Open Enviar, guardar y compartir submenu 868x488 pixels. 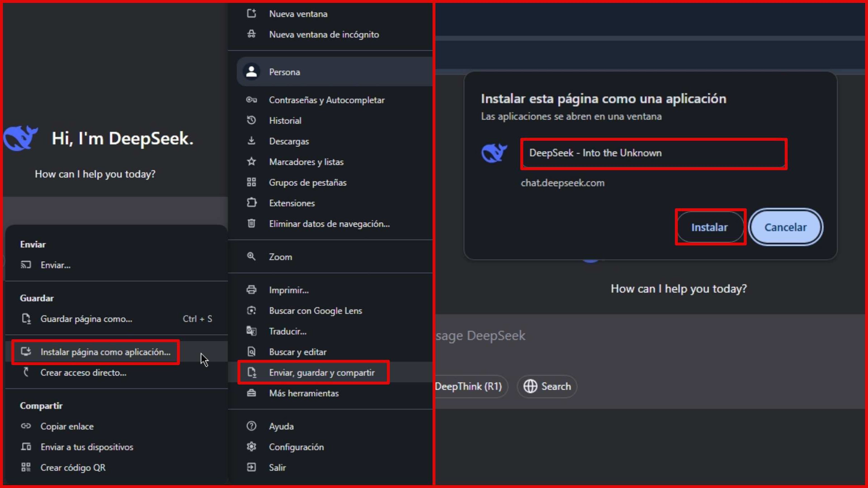pyautogui.click(x=330, y=372)
